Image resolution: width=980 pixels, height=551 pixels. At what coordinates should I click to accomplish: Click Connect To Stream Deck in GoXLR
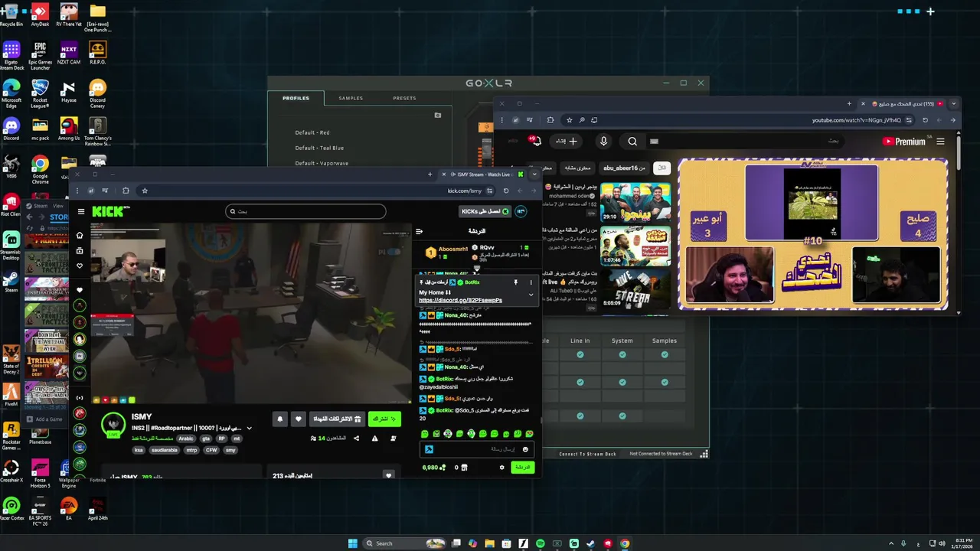coord(588,454)
